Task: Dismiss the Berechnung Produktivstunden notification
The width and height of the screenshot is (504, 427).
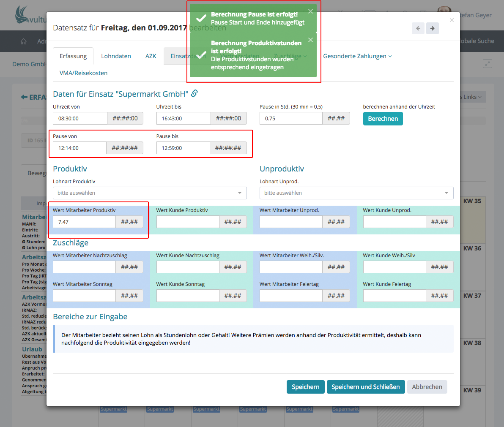Action: pos(310,40)
